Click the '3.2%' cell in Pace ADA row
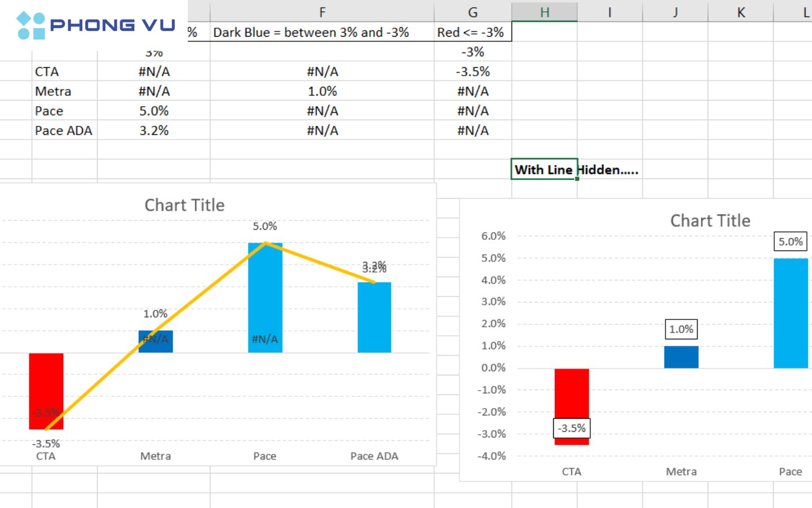This screenshot has width=812, height=508. pyautogui.click(x=153, y=130)
